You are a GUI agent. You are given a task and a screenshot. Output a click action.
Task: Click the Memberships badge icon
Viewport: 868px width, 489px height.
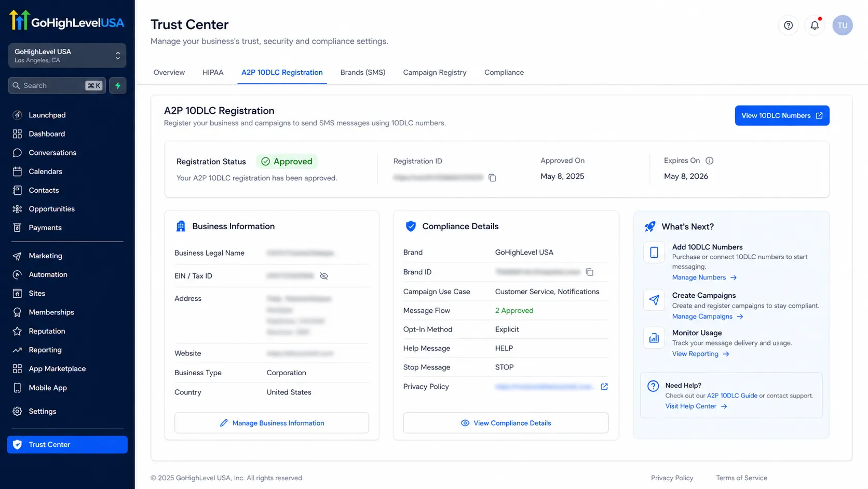[17, 312]
